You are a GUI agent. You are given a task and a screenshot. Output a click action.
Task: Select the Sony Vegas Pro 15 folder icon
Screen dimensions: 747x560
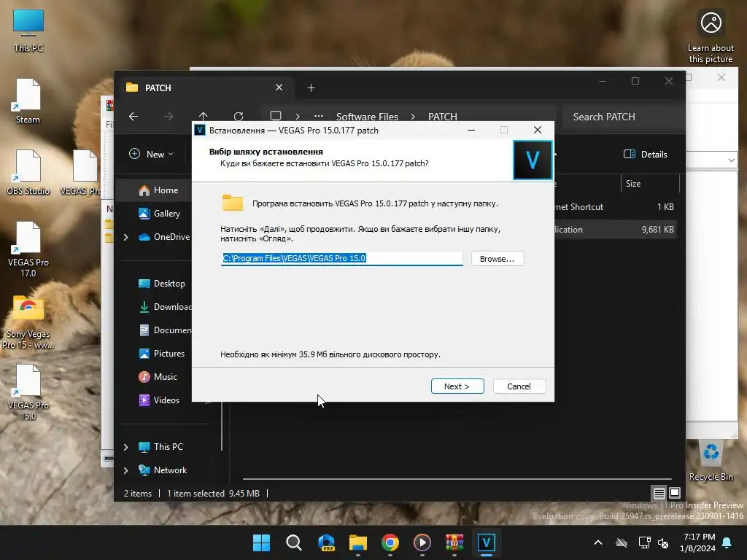click(28, 322)
